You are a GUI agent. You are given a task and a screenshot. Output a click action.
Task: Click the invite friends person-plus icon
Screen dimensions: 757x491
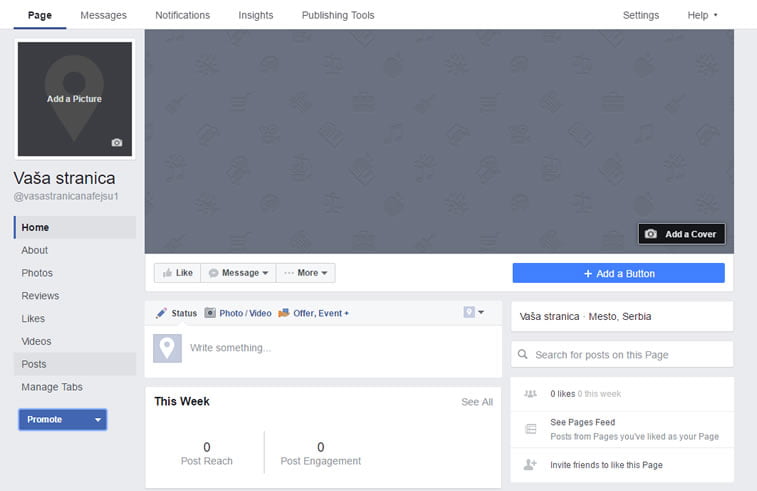[x=530, y=464]
